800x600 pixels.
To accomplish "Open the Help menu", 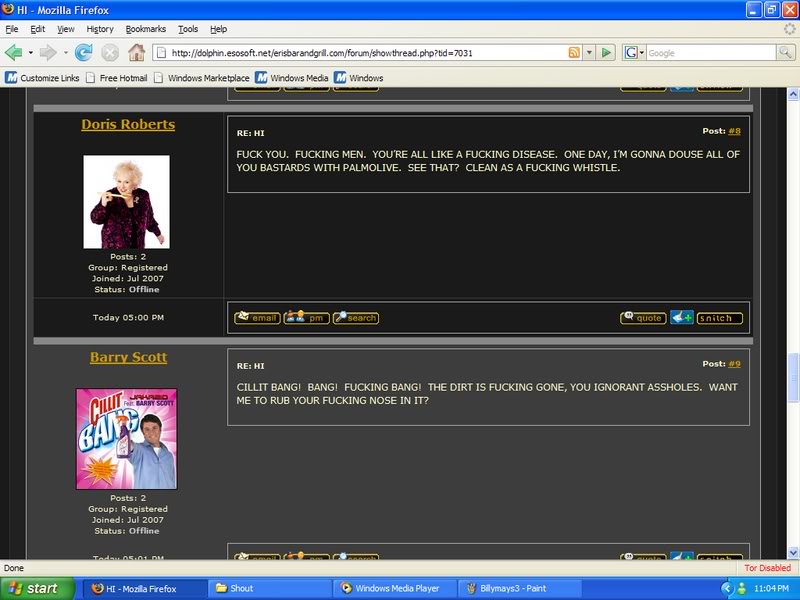I will pyautogui.click(x=218, y=29).
